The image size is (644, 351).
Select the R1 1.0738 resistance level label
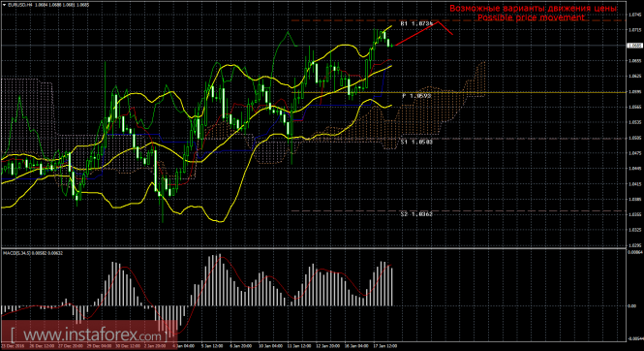(x=416, y=24)
